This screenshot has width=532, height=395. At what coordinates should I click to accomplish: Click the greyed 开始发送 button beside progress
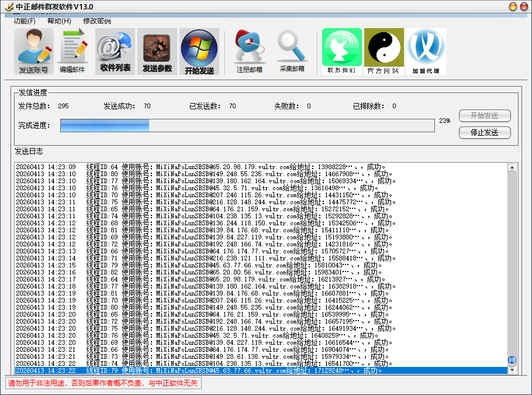[484, 115]
